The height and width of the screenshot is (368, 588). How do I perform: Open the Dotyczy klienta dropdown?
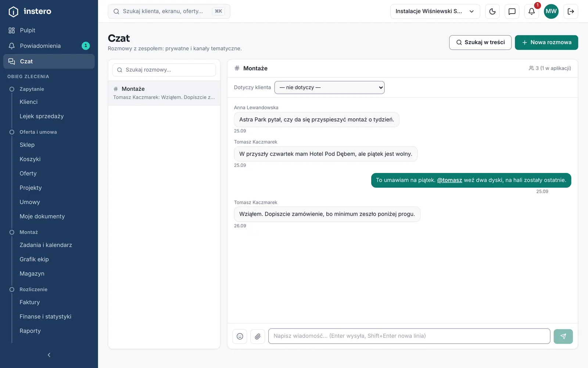(x=329, y=88)
